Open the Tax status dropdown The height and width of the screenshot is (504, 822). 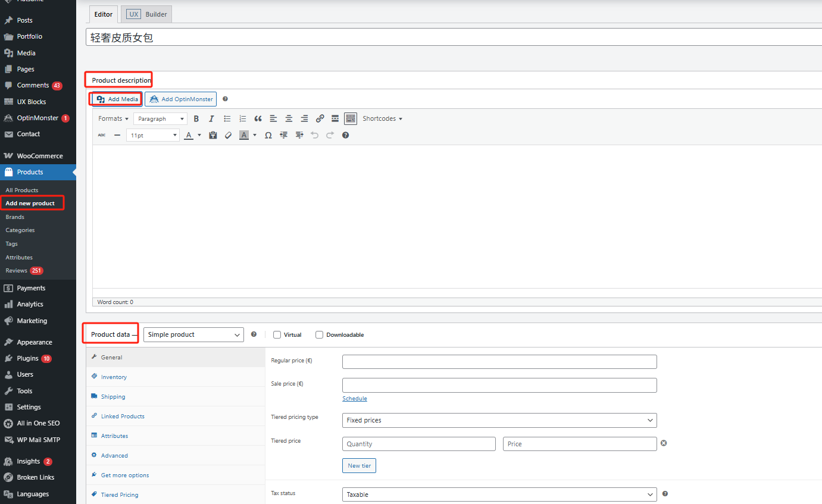[499, 494]
